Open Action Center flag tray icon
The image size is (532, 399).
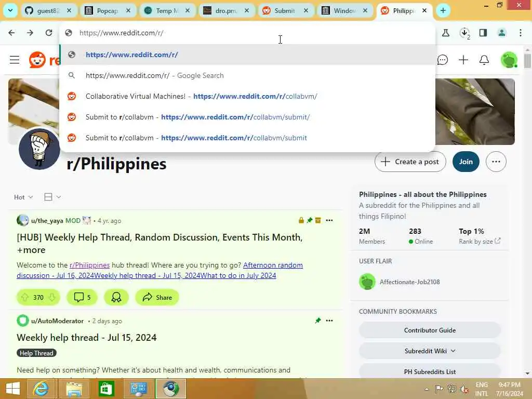click(x=439, y=389)
